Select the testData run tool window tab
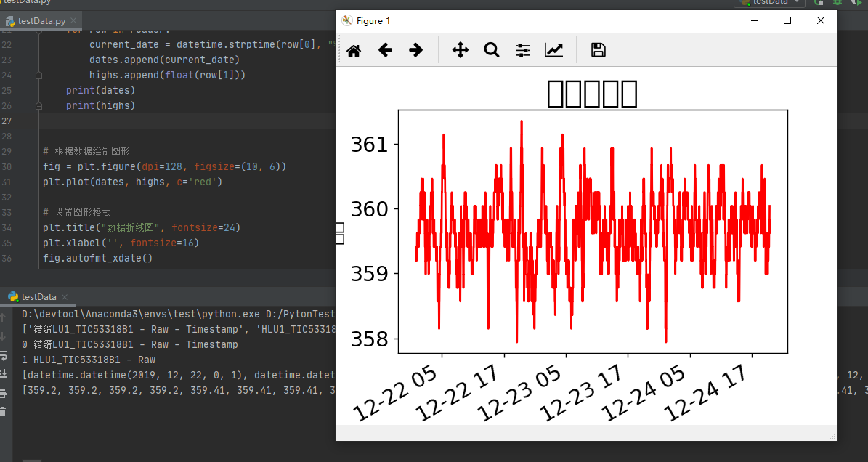Screen dimensions: 868x462 pos(38,297)
